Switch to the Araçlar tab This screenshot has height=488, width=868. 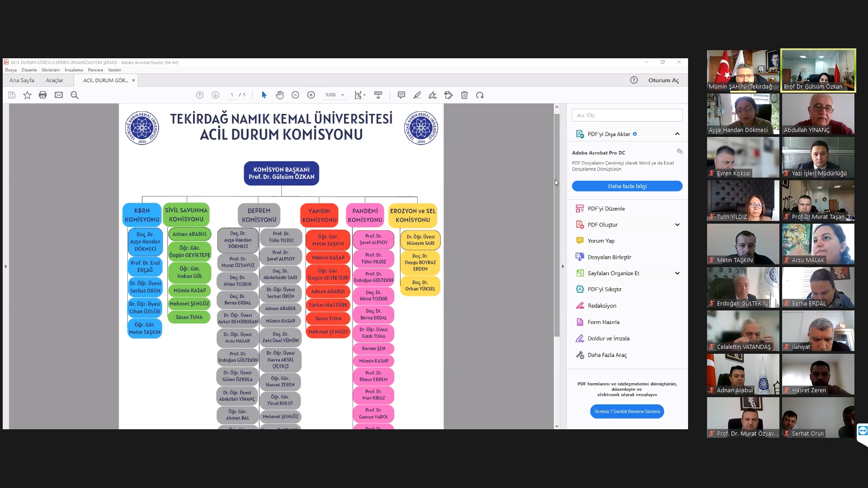(x=54, y=80)
